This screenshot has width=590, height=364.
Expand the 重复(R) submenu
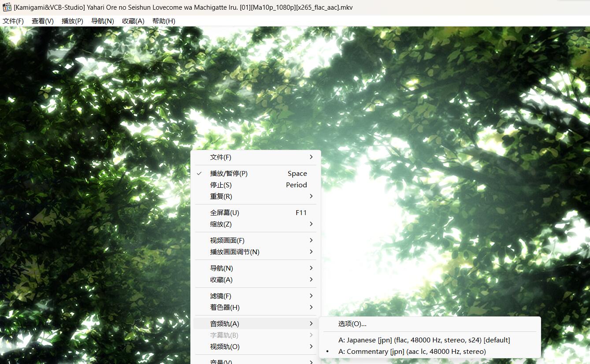256,197
